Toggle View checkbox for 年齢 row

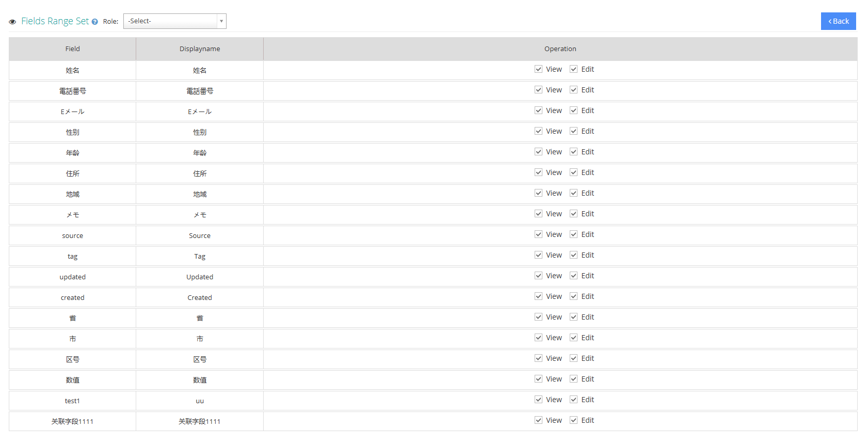[x=538, y=152]
